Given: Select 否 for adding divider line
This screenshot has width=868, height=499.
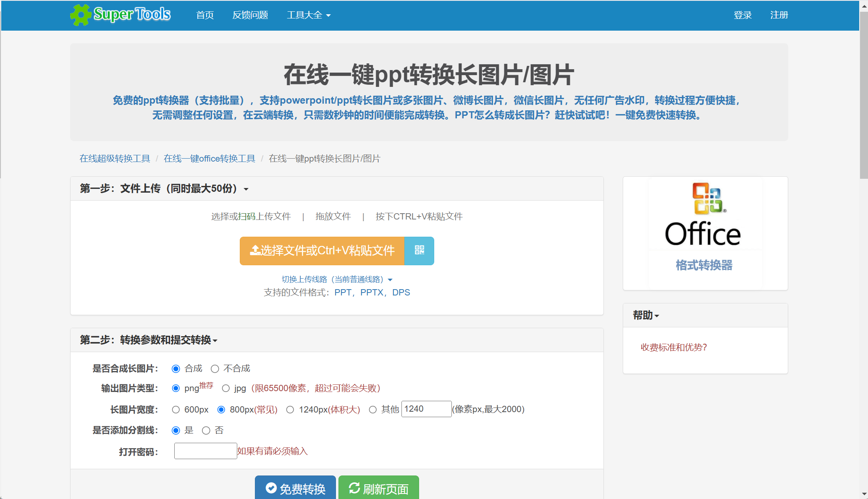Looking at the screenshot, I should pos(206,431).
